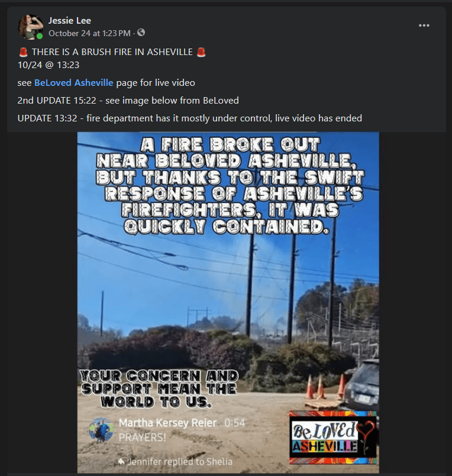Click the 2nd UPDATE 15:22 text line
Viewport: 452px width, 476px height.
[128, 100]
